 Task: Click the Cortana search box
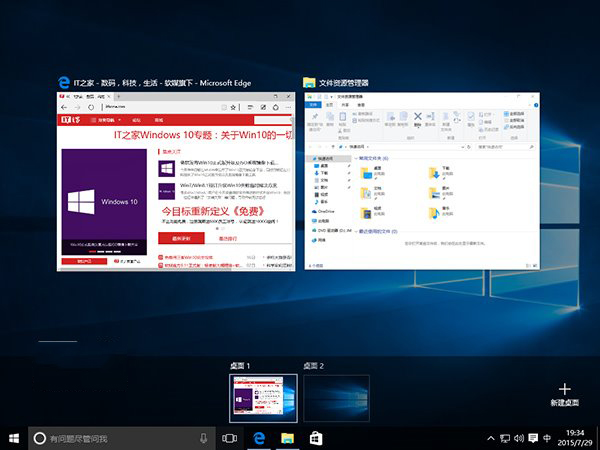pos(115,438)
